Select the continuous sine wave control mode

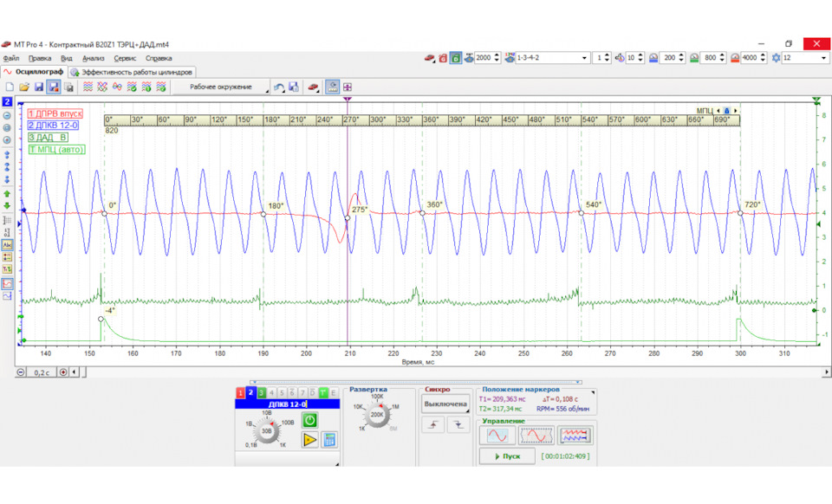(497, 435)
